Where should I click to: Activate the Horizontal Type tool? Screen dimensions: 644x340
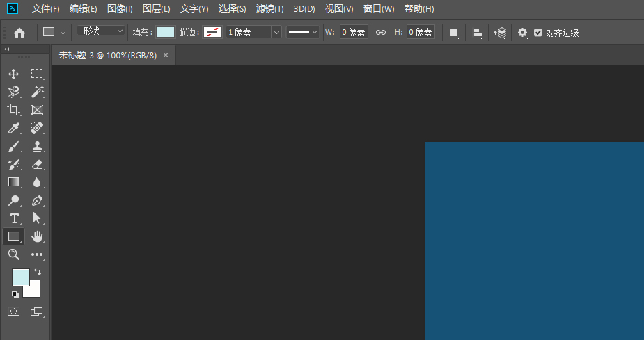(14, 218)
